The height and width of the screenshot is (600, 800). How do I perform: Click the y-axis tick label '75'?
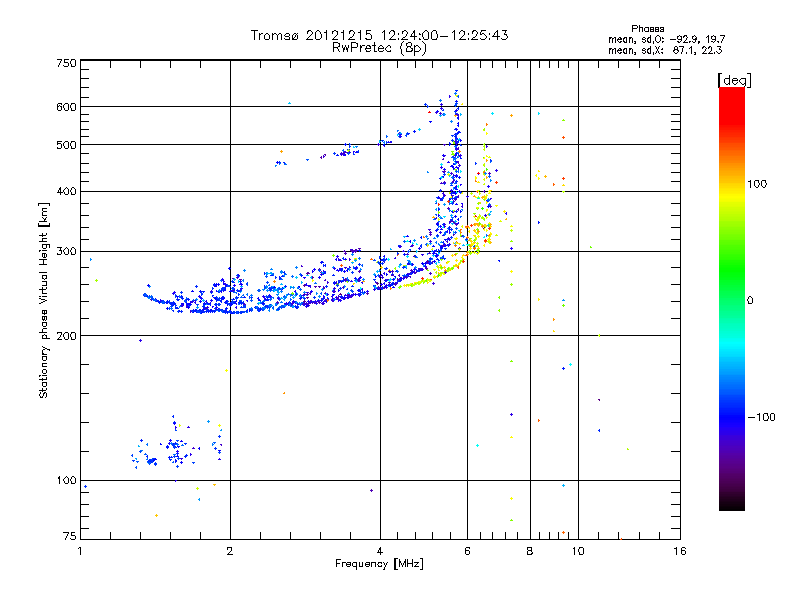(70, 536)
